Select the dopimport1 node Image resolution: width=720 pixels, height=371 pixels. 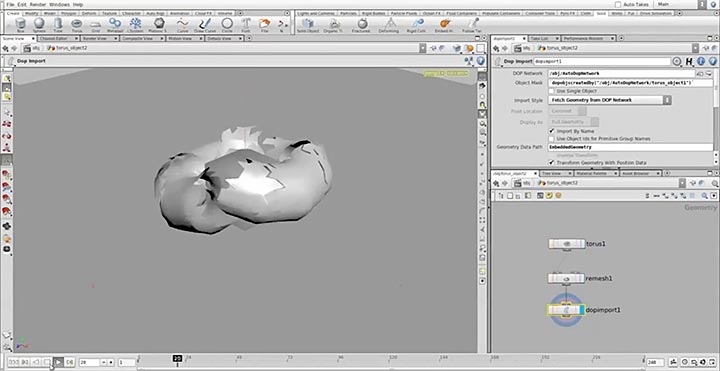[x=566, y=310]
